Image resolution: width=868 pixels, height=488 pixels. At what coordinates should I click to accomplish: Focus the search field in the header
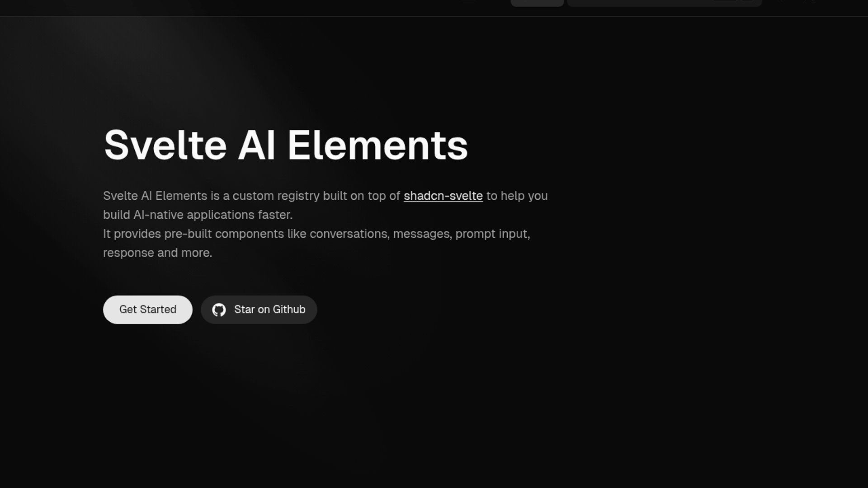pos(642,3)
